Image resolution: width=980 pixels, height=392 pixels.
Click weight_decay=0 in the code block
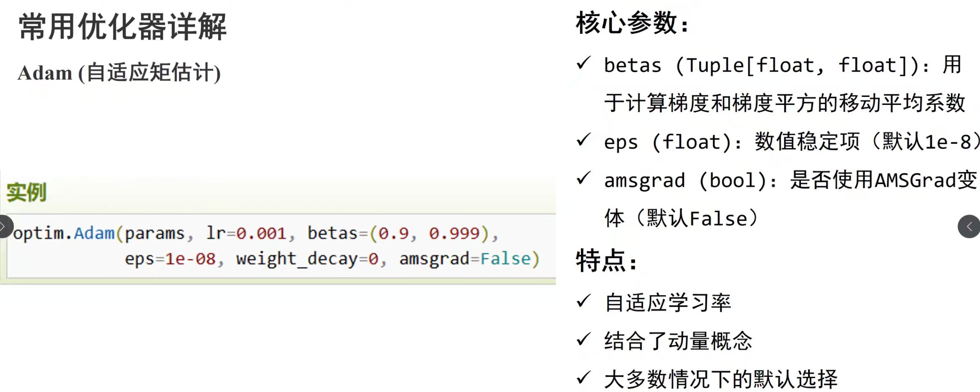[307, 259]
